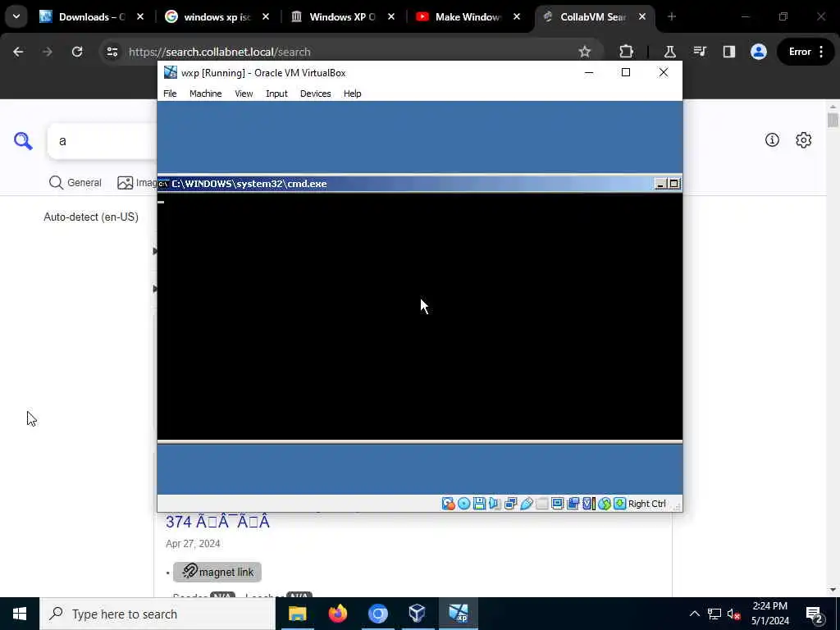Open the Input menu in VirtualBox
Image resolution: width=840 pixels, height=630 pixels.
tap(276, 94)
